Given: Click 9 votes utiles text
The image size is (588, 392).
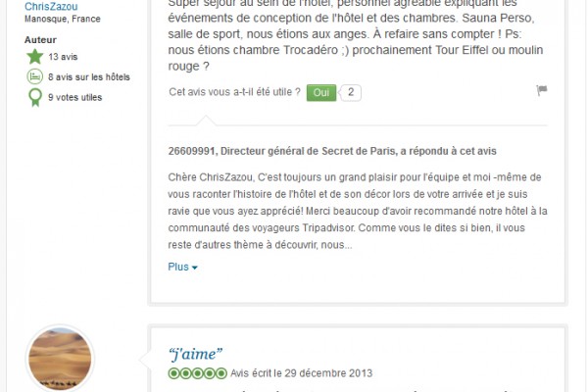Looking at the screenshot, I should 75,97.
